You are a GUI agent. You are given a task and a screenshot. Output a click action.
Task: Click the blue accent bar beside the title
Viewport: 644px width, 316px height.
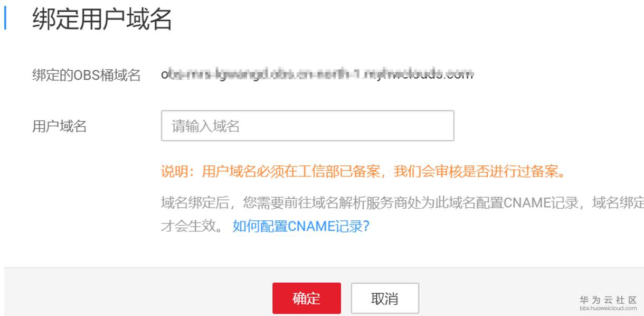coord(5,19)
